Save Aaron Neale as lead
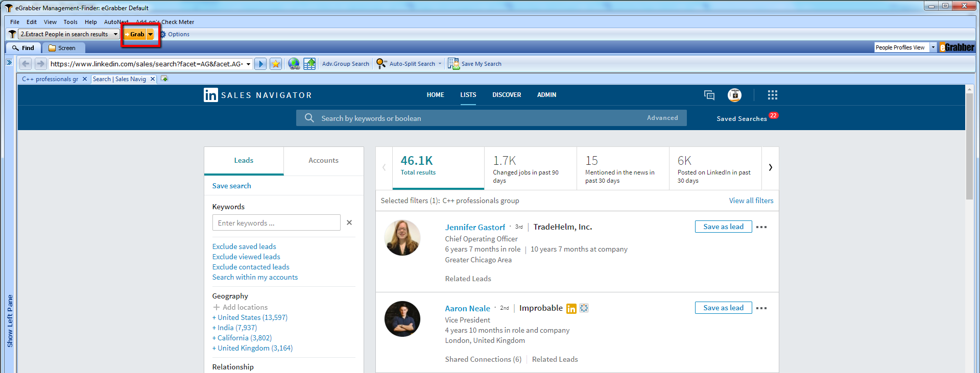980x373 pixels. pos(723,308)
